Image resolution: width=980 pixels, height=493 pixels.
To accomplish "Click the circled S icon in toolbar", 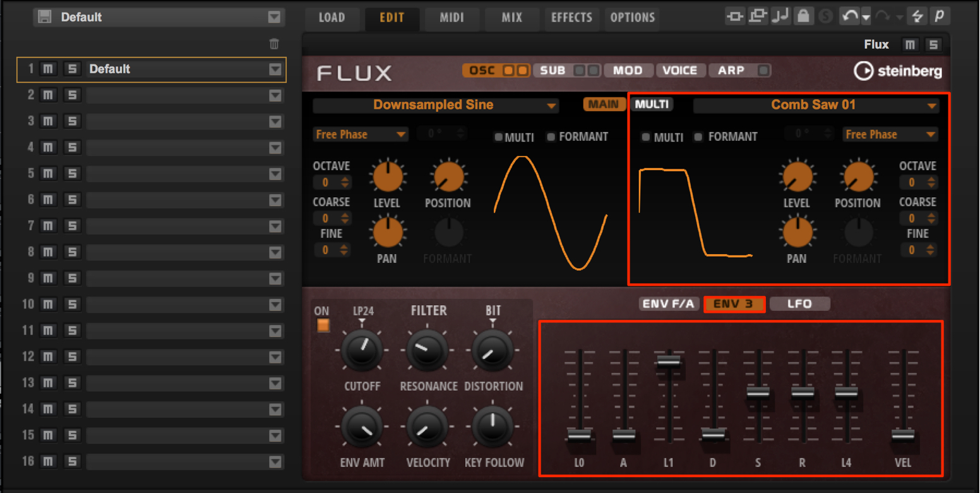I will (x=825, y=17).
